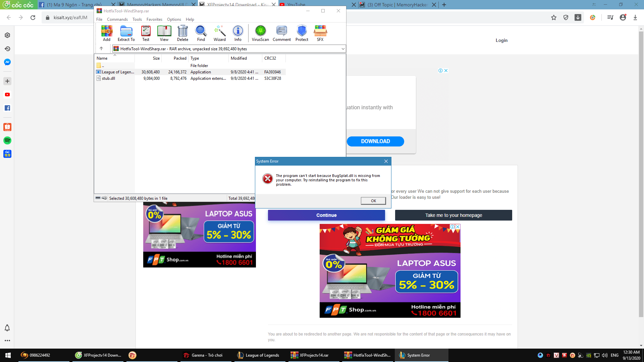Click the Delete trash icon in WinRAR

tap(182, 33)
